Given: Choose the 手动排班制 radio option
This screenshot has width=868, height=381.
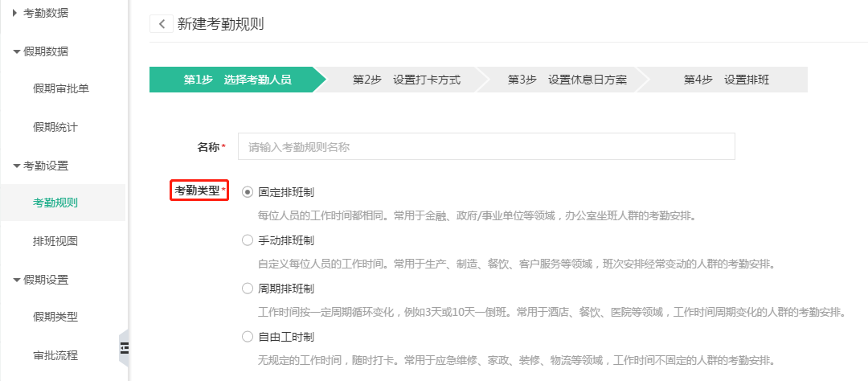Looking at the screenshot, I should point(248,241).
